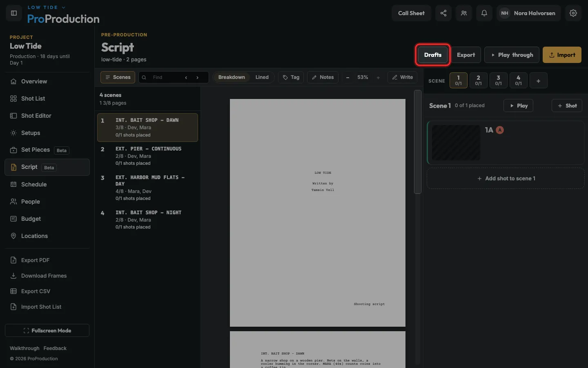
Task: Open Overview in the sidebar
Action: pos(47,81)
